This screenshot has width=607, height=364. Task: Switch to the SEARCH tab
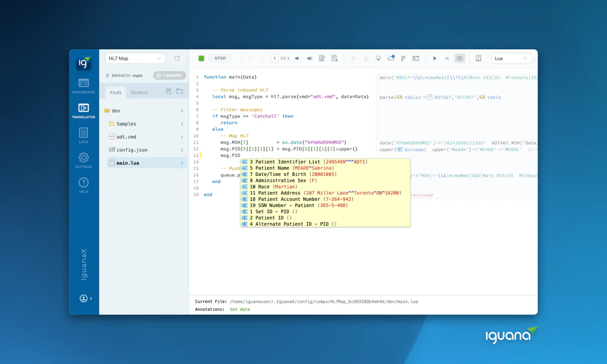tap(139, 92)
